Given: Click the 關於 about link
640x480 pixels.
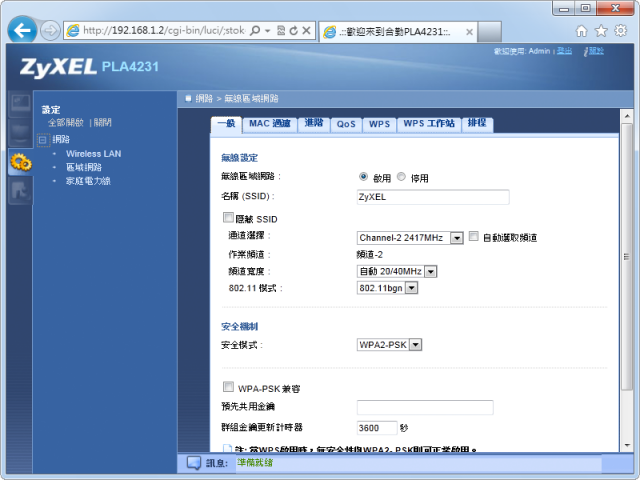Looking at the screenshot, I should pyautogui.click(x=596, y=51).
